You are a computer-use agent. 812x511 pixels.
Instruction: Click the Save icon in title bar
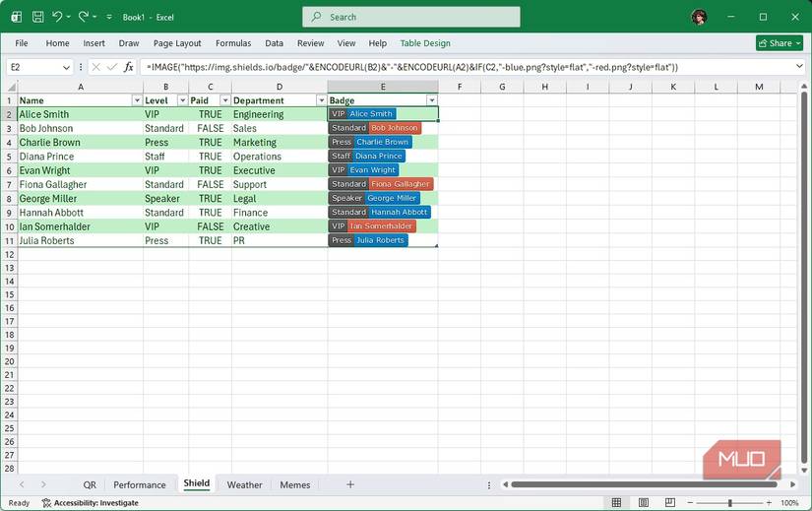pyautogui.click(x=37, y=17)
